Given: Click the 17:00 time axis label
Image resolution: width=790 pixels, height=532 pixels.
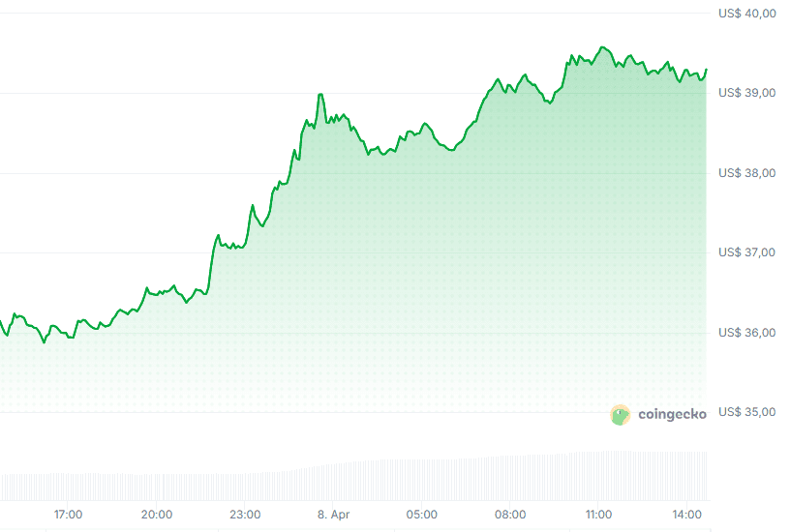Looking at the screenshot, I should 68,515.
